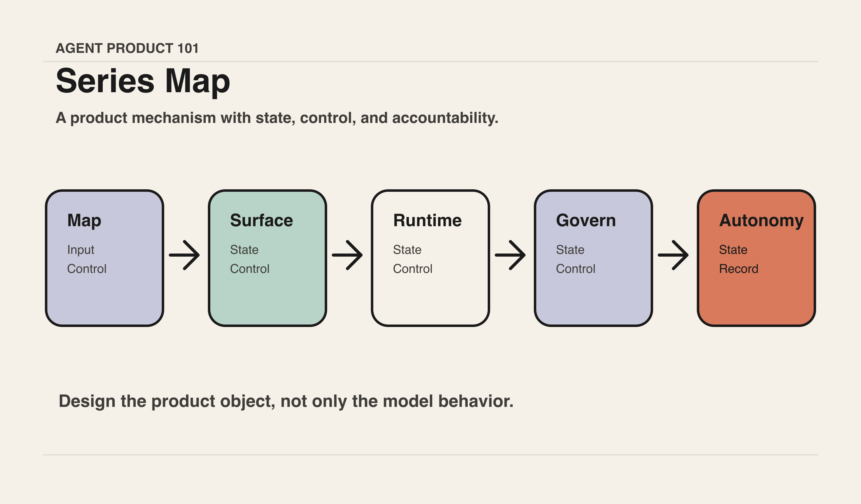Image resolution: width=861 pixels, height=504 pixels.
Task: Click the arrow from Surface to Runtime
Action: [347, 255]
